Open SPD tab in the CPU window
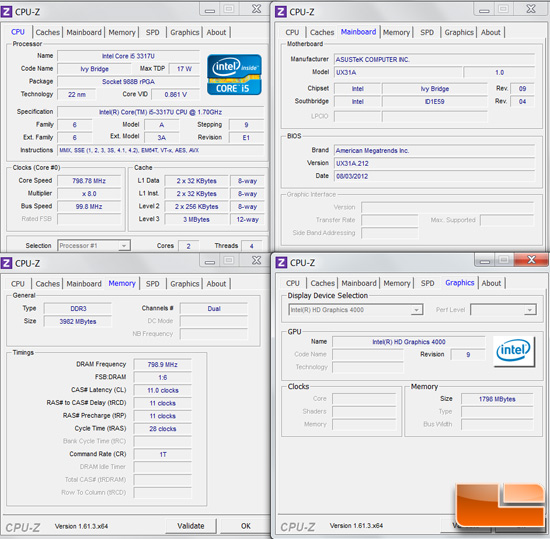550x539 pixels. (152, 32)
